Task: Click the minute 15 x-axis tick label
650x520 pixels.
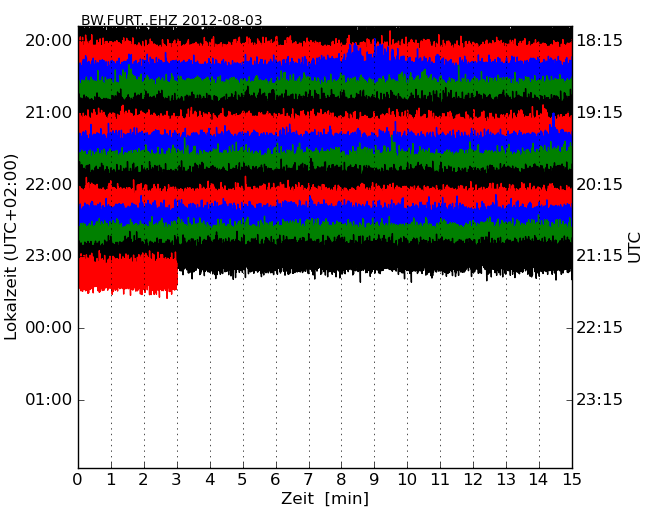Action: pos(572,480)
